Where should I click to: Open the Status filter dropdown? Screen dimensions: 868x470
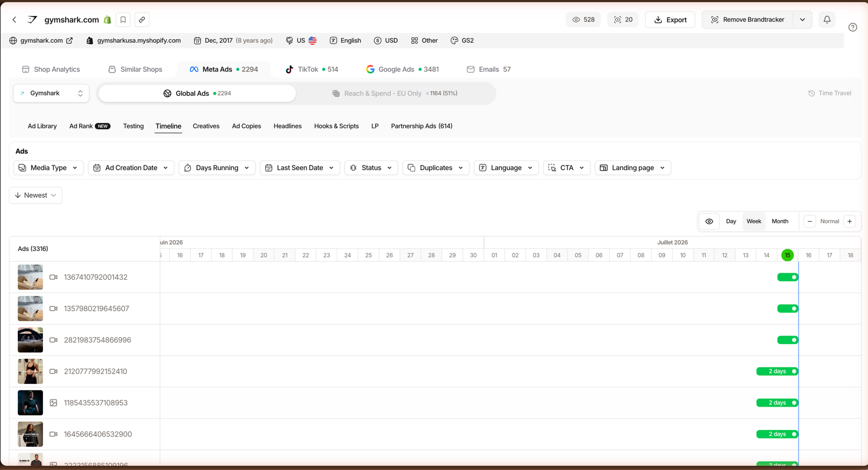(371, 168)
